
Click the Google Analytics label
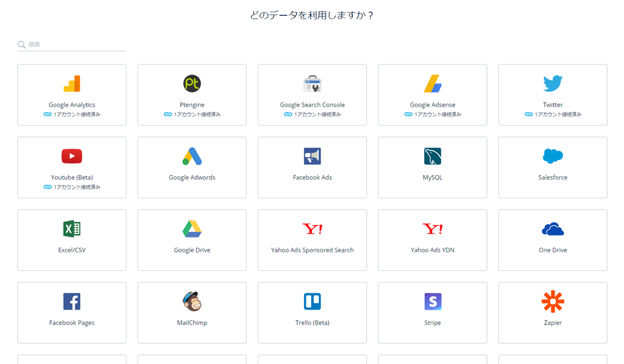click(72, 105)
